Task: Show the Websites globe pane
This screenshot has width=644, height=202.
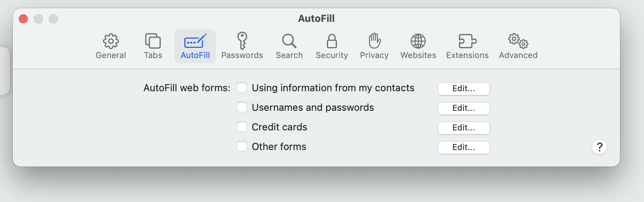Action: [x=418, y=41]
